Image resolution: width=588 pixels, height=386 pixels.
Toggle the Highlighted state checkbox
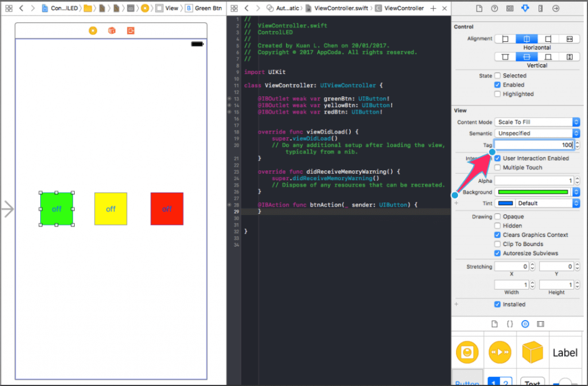(497, 94)
